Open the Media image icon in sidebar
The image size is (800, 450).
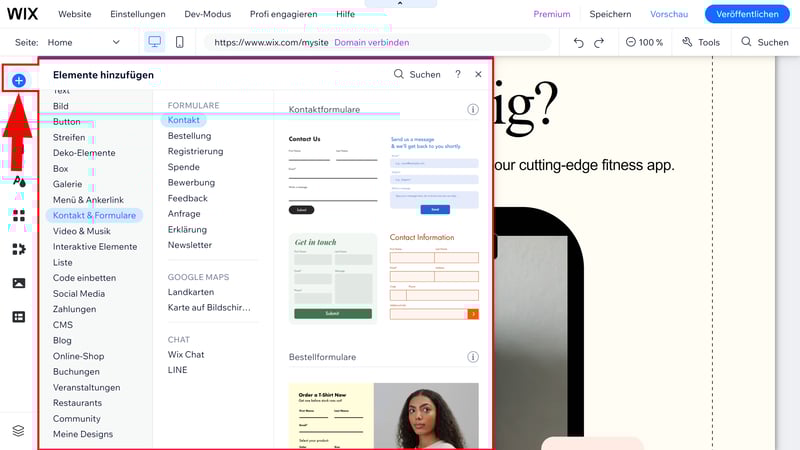pos(19,283)
